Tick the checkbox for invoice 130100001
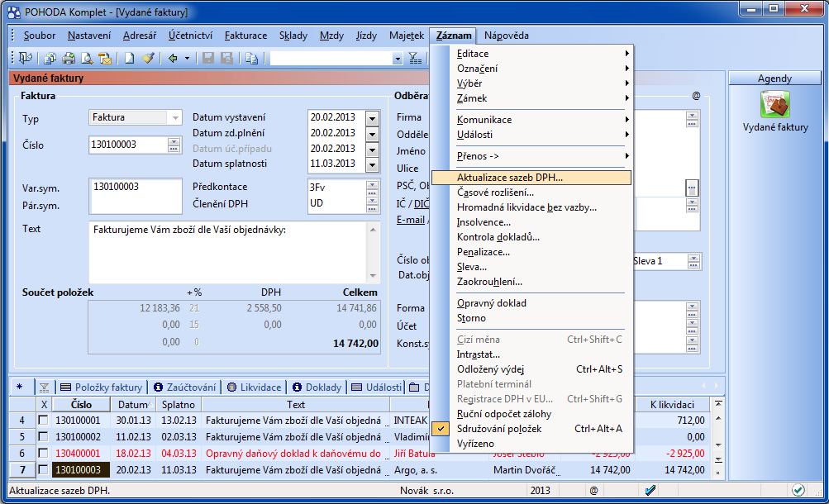Viewport: 829px width, 504px height. pyautogui.click(x=43, y=421)
